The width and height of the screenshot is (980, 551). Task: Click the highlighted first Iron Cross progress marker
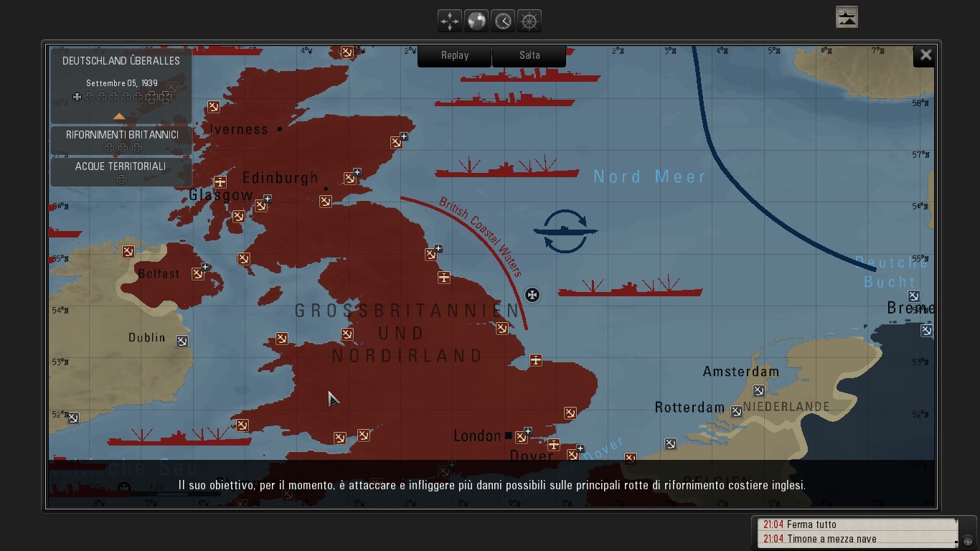77,97
